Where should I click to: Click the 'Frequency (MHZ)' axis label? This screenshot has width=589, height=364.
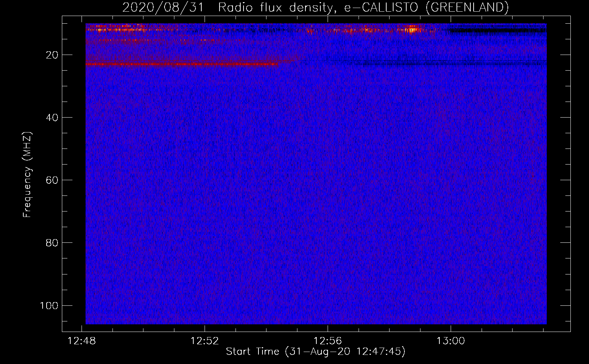[27, 174]
